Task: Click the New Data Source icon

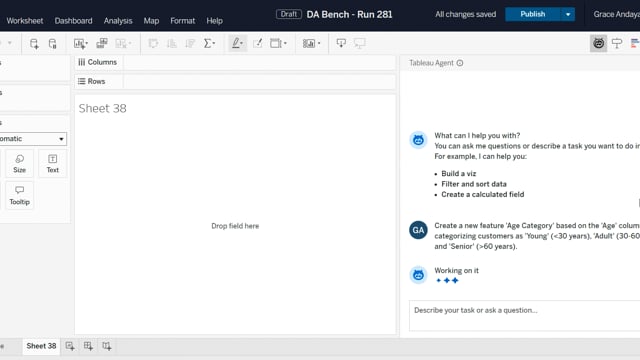Action: click(34, 44)
